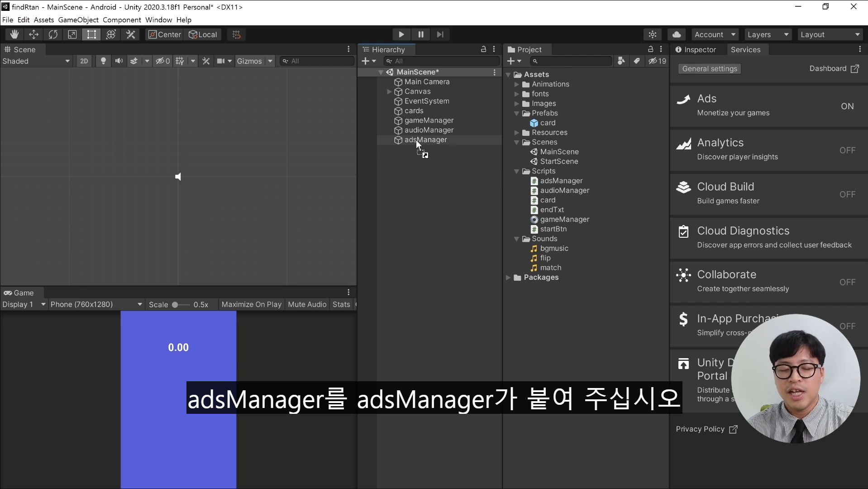The image size is (868, 489).
Task: Open the Privacy Policy link
Action: 706,429
